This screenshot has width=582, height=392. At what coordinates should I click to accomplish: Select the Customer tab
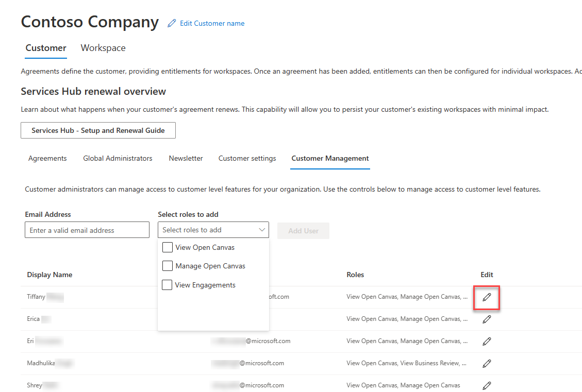coord(46,48)
